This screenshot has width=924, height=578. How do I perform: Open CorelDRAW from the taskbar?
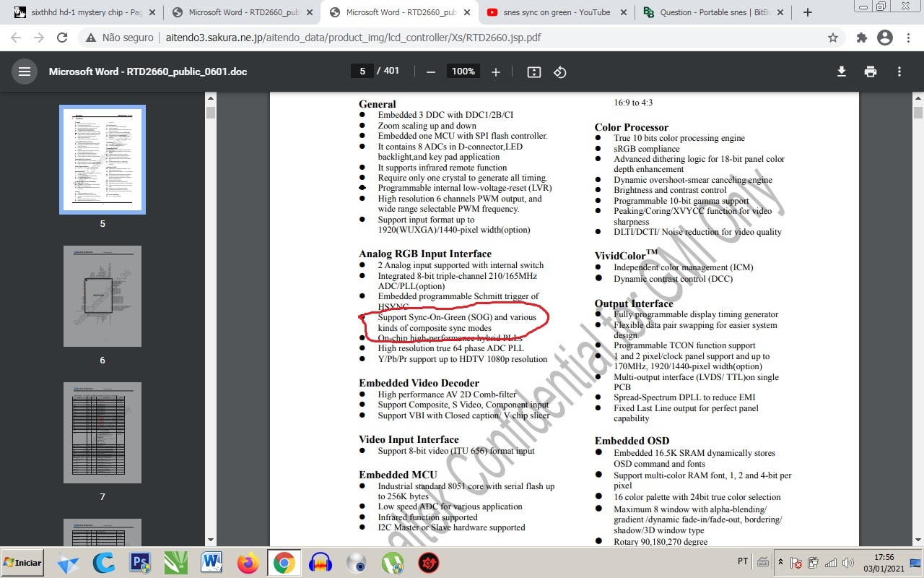point(176,563)
